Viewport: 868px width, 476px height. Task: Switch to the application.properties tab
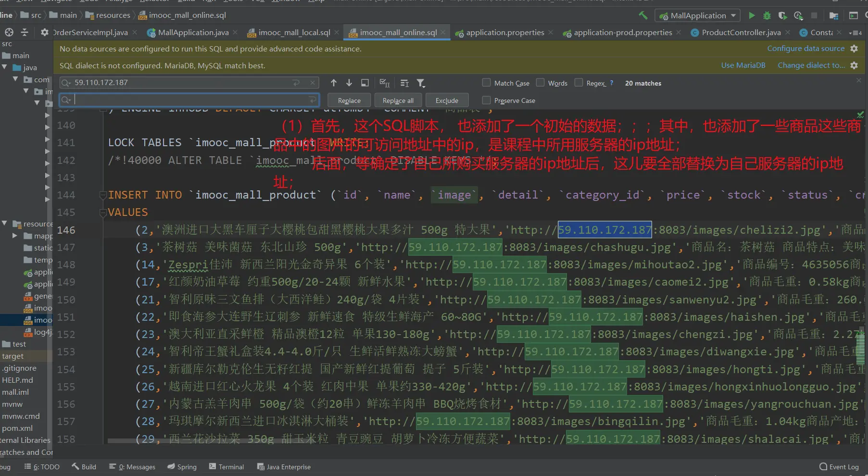[x=504, y=33]
